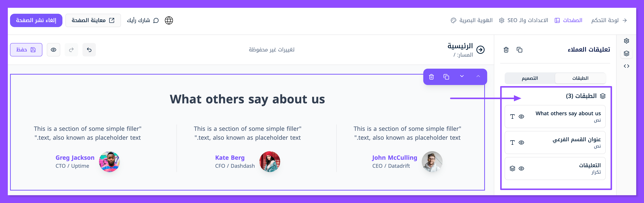644x203 pixels.
Task: Delete section using floating toolbar trash icon
Action: (x=431, y=77)
